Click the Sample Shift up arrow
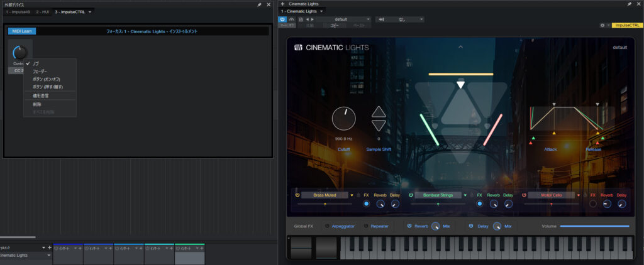Image resolution: width=644 pixels, height=265 pixels. tap(379, 112)
